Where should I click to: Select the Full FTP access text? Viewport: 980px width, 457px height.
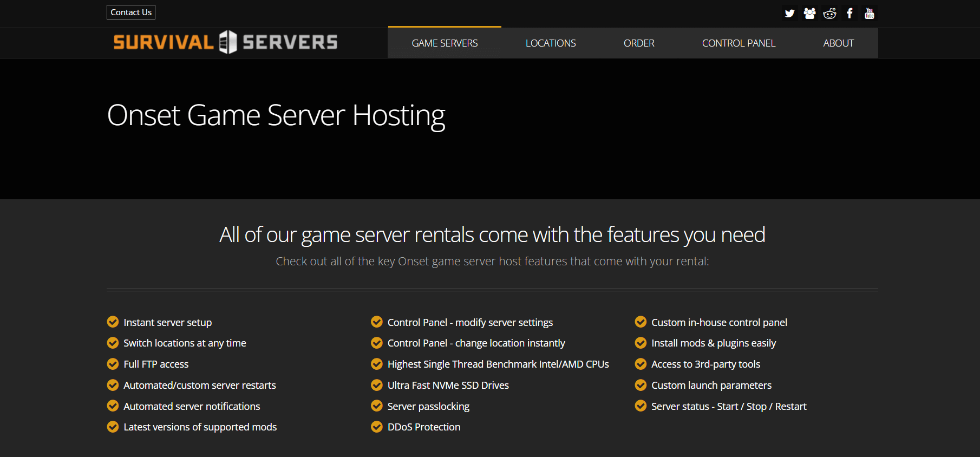(156, 364)
